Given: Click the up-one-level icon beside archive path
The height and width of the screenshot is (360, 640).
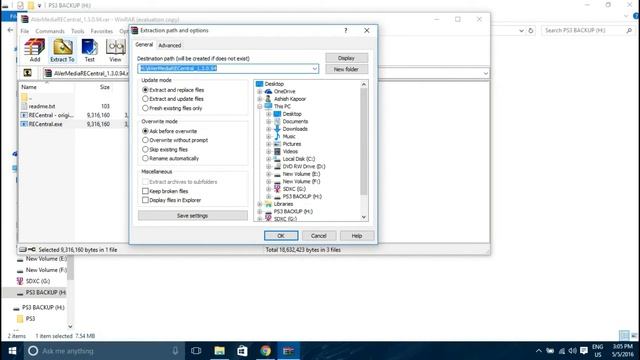Looking at the screenshot, I should [x=27, y=73].
